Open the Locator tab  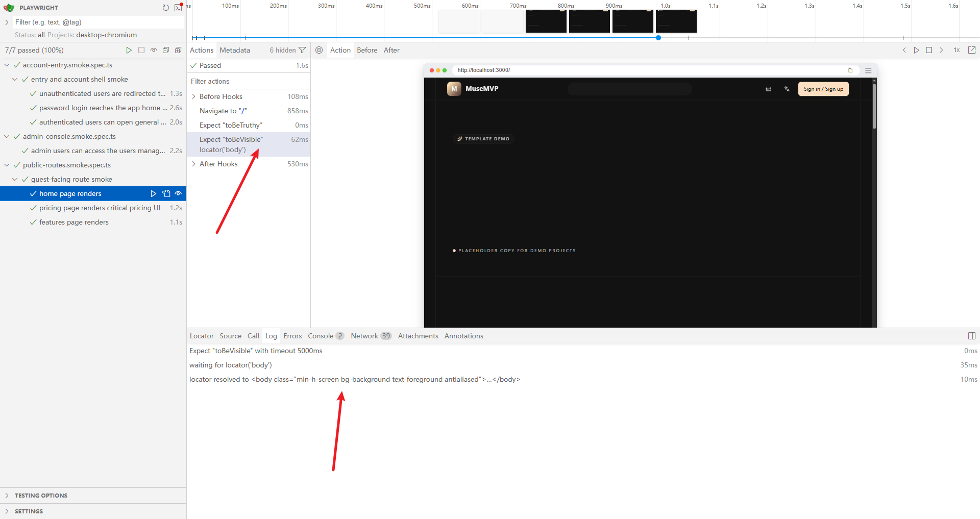click(202, 336)
